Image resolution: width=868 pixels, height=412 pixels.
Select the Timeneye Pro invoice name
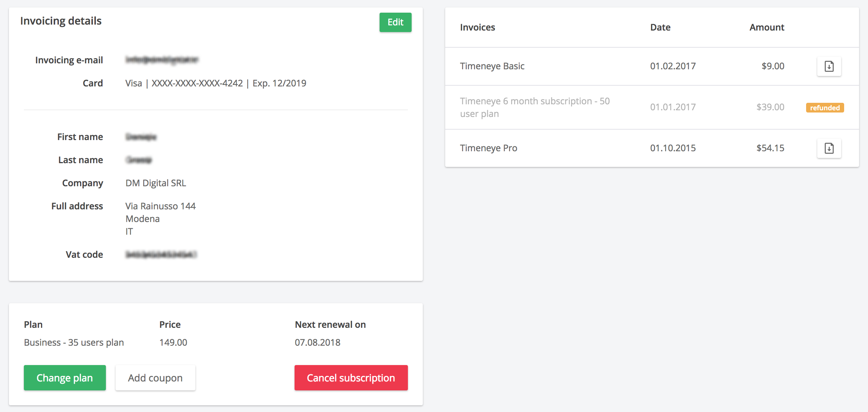(x=488, y=148)
